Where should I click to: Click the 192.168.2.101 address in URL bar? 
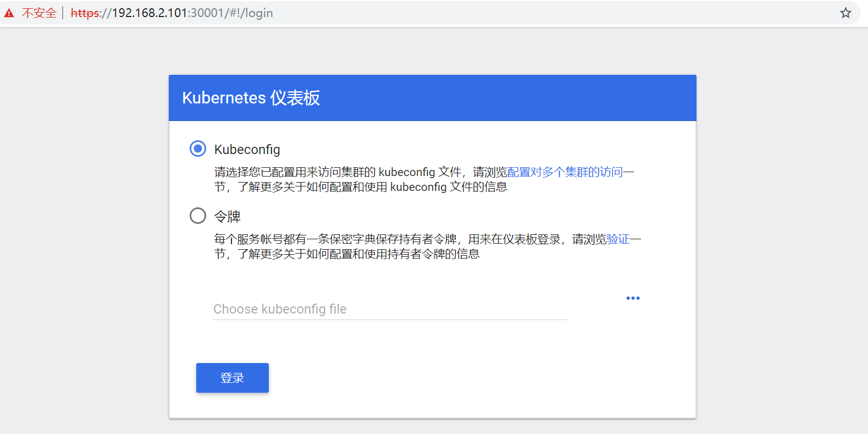point(150,13)
